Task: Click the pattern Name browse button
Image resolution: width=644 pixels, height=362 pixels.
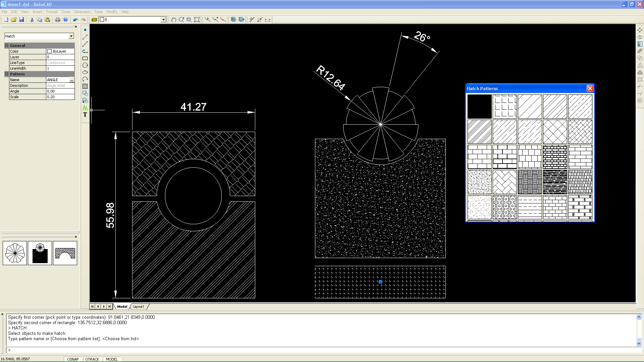Action: pyautogui.click(x=71, y=80)
